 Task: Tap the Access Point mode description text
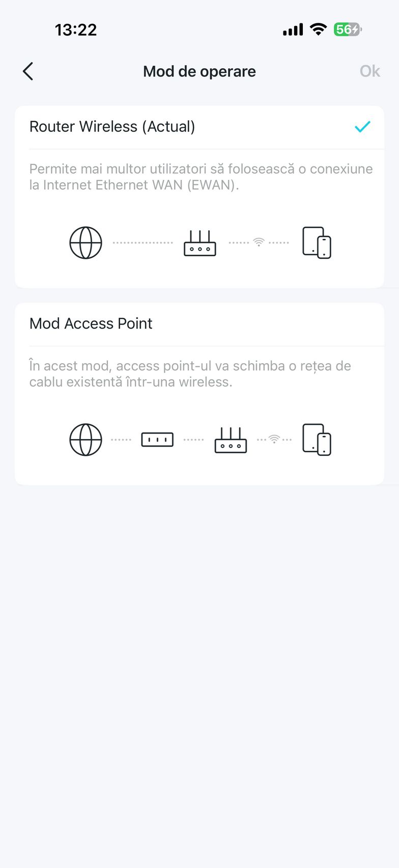click(190, 374)
